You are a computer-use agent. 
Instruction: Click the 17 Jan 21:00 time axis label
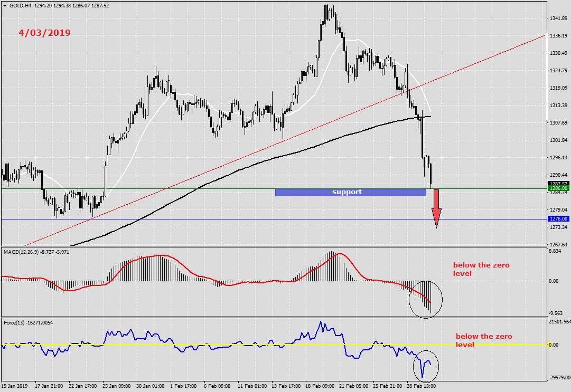(x=49, y=386)
